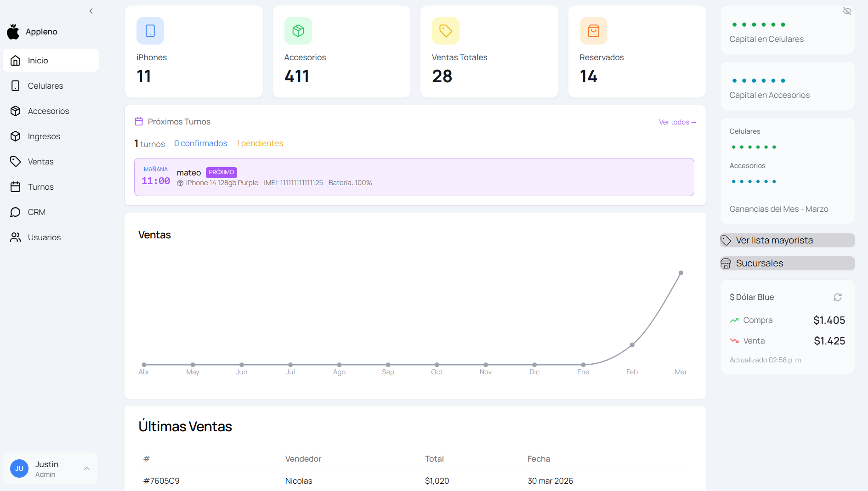The width and height of the screenshot is (868, 491).
Task: Select Accesorios in the sidebar
Action: [x=48, y=111]
